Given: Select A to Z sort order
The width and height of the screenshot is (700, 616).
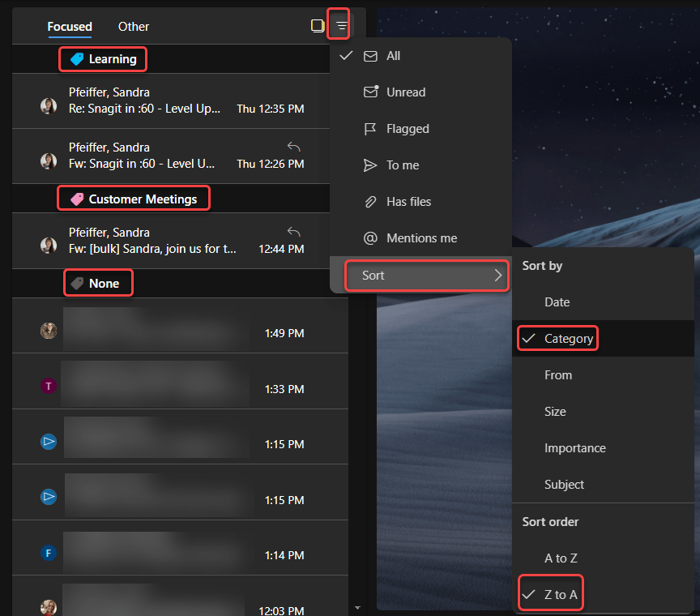Looking at the screenshot, I should [561, 558].
